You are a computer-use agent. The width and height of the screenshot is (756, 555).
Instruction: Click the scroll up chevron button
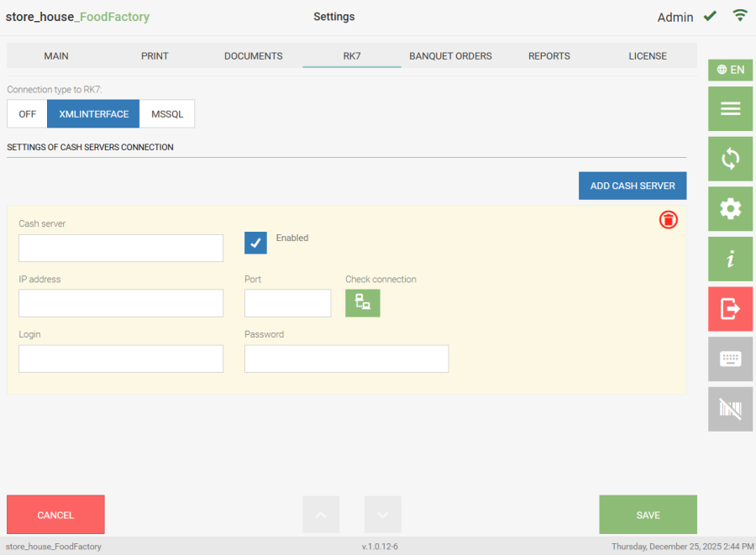[321, 515]
